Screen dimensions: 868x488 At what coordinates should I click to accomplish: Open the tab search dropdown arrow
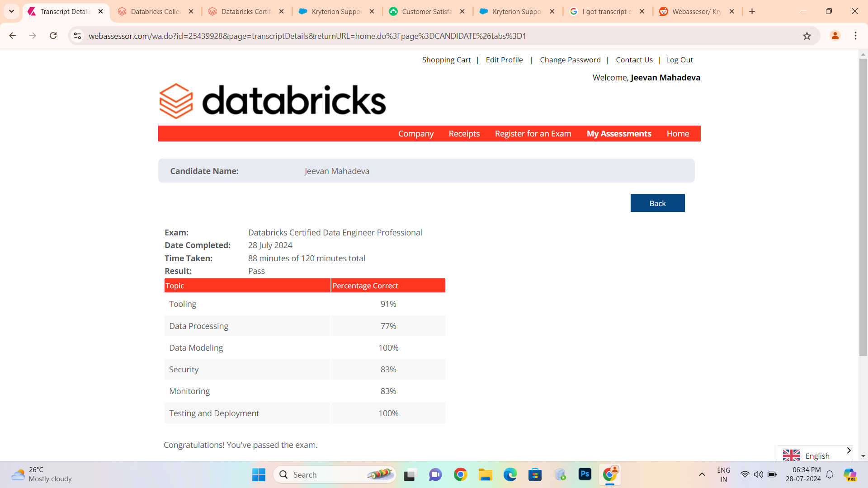point(11,11)
